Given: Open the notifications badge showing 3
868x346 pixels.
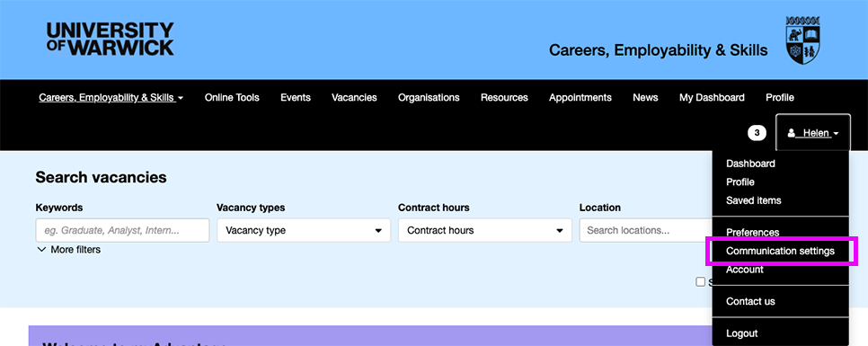Looking at the screenshot, I should [x=757, y=133].
